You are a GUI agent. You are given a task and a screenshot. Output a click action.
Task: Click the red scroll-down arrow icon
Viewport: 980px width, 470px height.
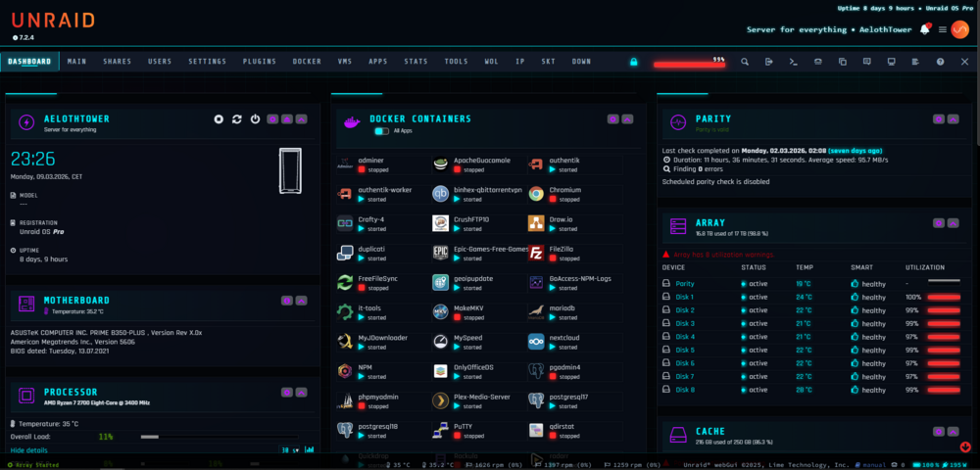965,446
